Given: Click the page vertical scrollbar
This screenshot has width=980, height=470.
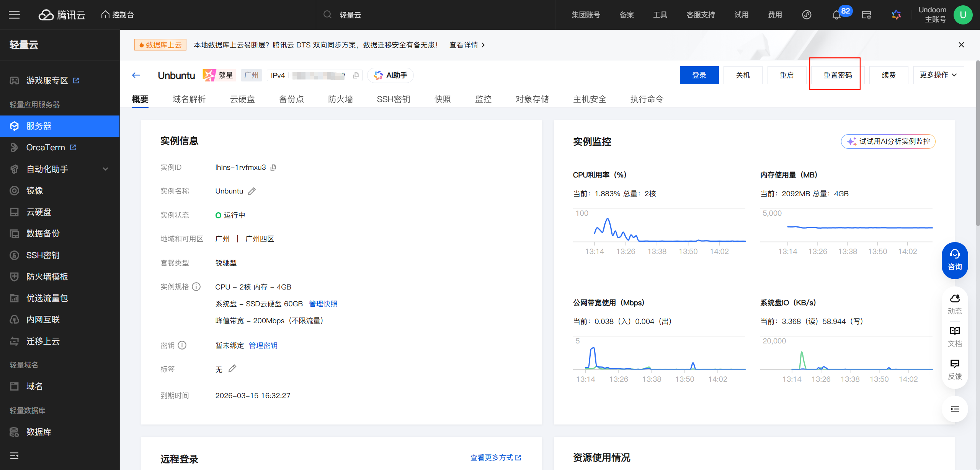Looking at the screenshot, I should pos(977,145).
